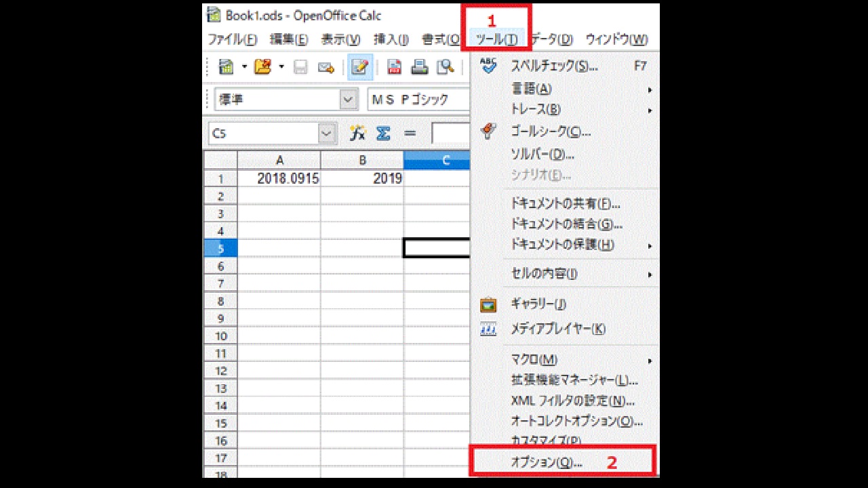Open the Function Wizard fx icon
868x488 pixels.
point(357,134)
